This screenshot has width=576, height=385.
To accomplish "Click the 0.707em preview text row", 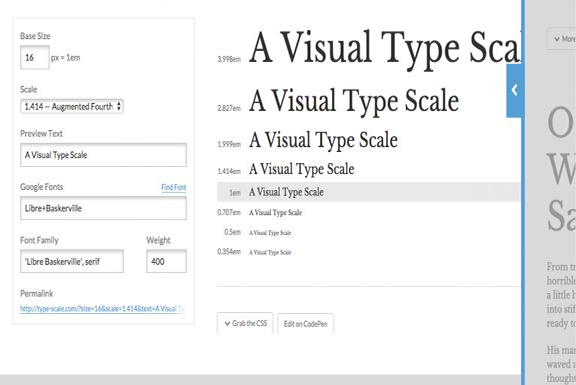I will [x=276, y=212].
